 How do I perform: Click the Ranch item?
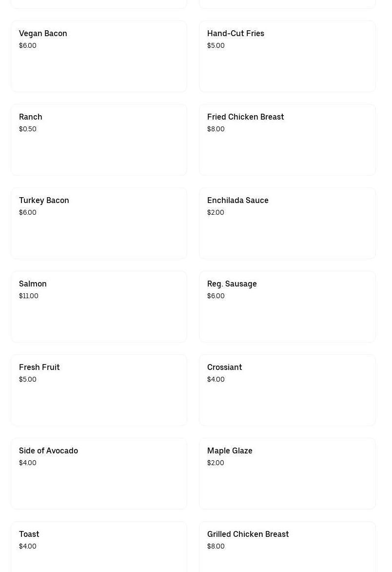coord(99,140)
